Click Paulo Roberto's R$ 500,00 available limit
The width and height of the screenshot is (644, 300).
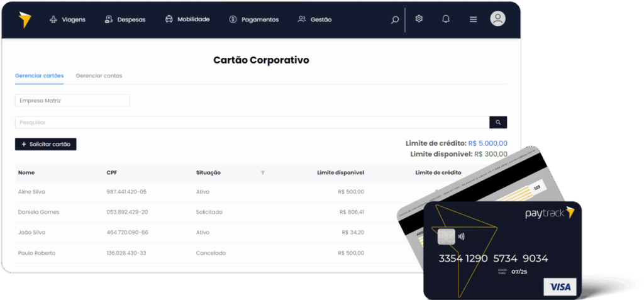[x=351, y=253]
